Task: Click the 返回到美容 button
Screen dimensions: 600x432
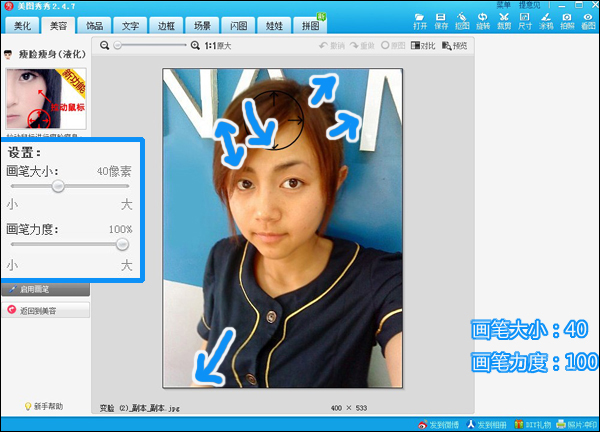Action: tap(46, 310)
